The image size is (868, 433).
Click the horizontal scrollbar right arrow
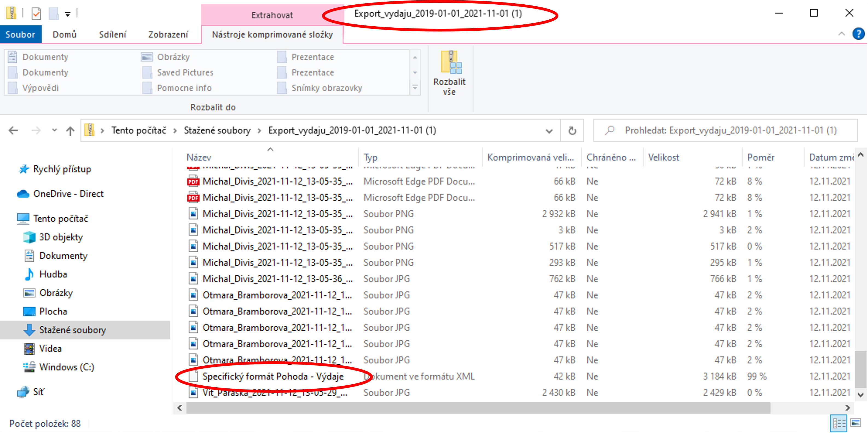848,408
